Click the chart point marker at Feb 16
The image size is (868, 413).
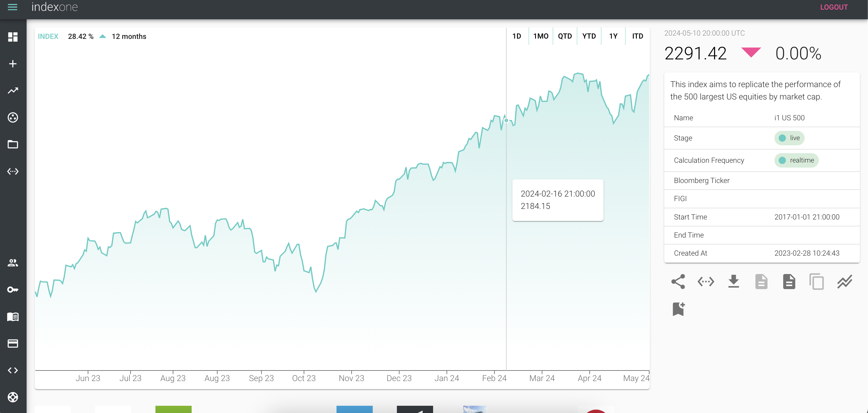pos(506,120)
